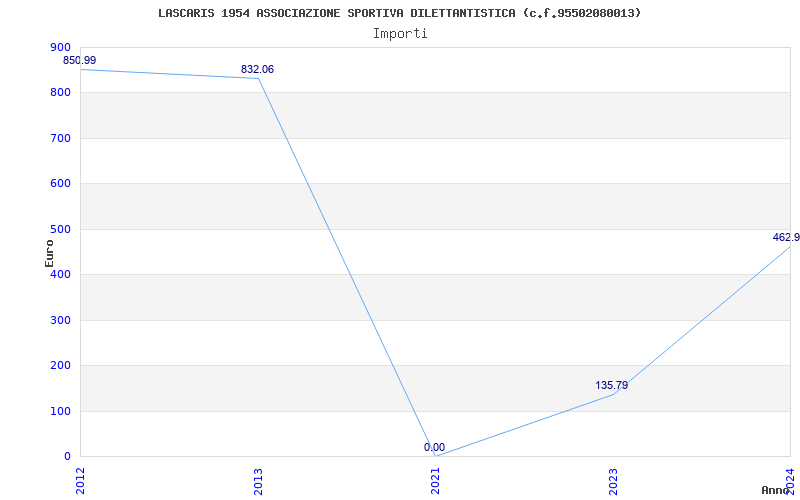
Task: Click the 462.9 data label
Action: tap(786, 237)
